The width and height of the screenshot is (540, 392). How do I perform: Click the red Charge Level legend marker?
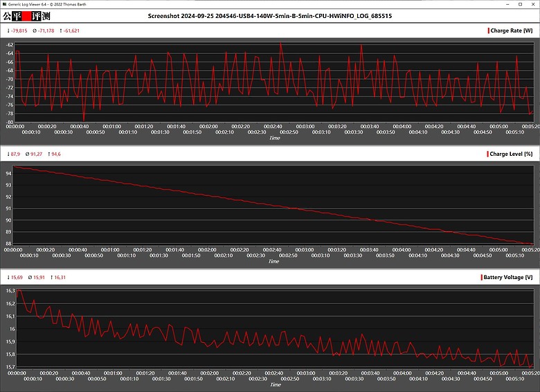point(487,154)
